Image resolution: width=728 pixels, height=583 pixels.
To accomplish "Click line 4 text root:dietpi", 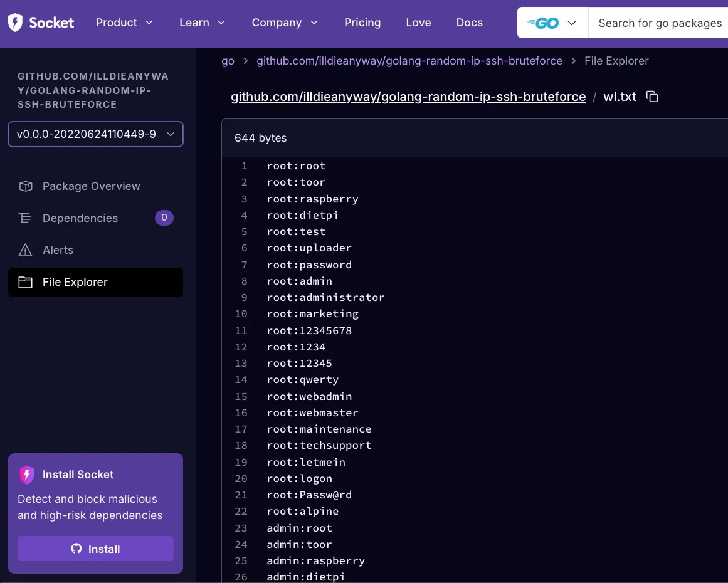I will [x=302, y=215].
